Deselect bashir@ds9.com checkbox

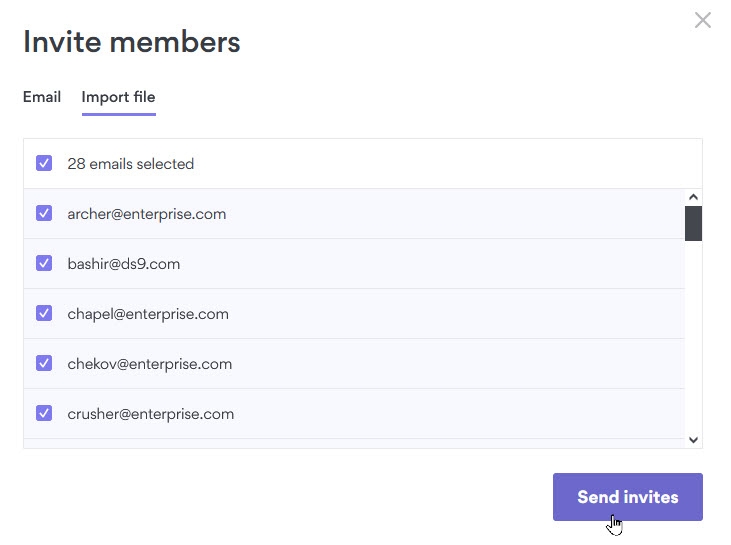point(44,263)
